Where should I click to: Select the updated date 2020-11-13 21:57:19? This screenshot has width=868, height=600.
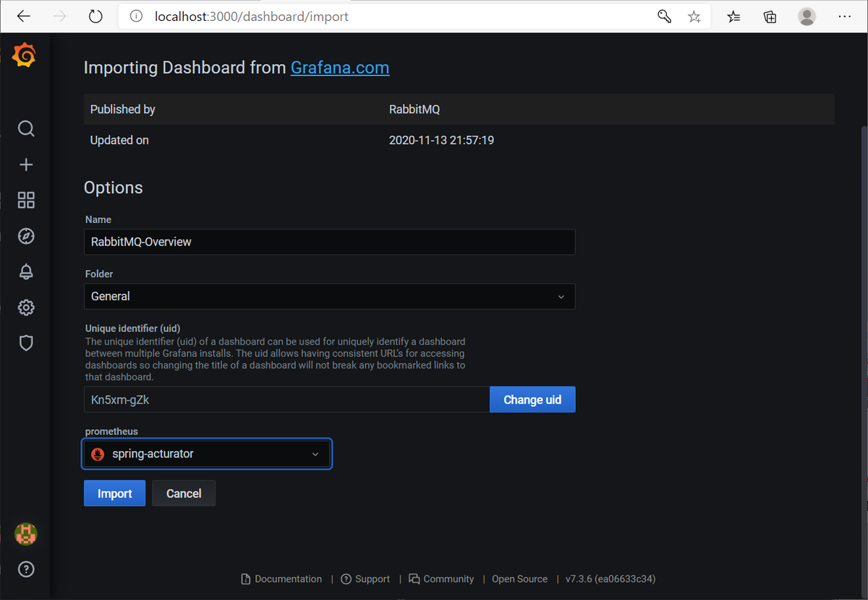441,140
